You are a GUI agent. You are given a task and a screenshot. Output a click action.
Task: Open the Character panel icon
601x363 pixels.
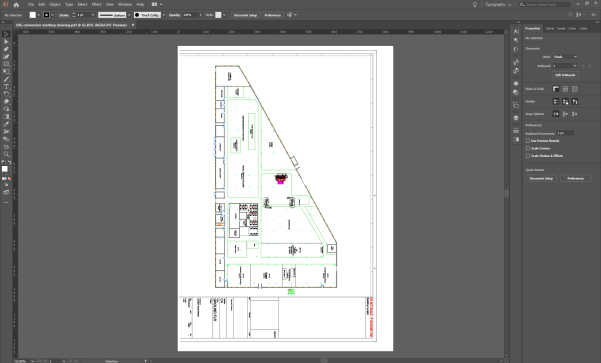point(516,31)
